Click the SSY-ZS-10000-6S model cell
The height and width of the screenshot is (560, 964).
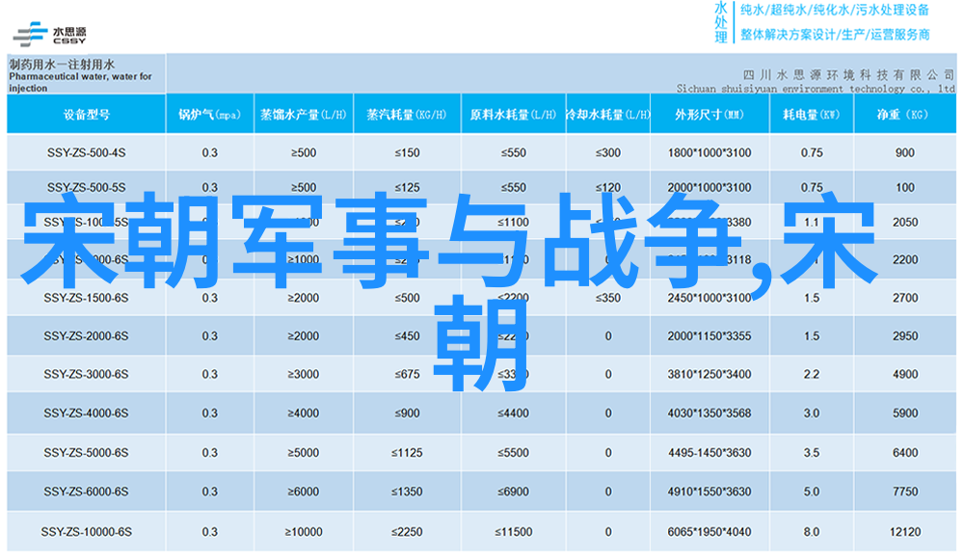click(x=86, y=532)
